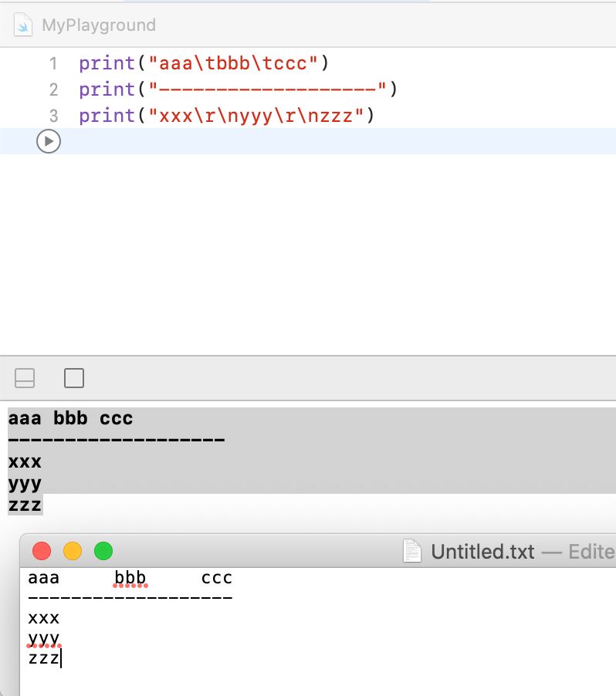
Task: Zoom the TextEdit window with the green button
Action: pos(103,552)
